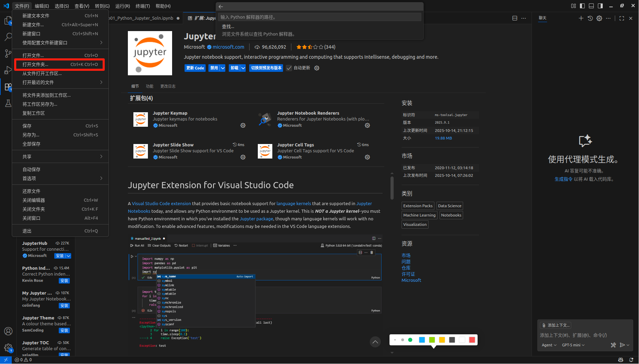Click the Add Context button in chat

click(556, 325)
